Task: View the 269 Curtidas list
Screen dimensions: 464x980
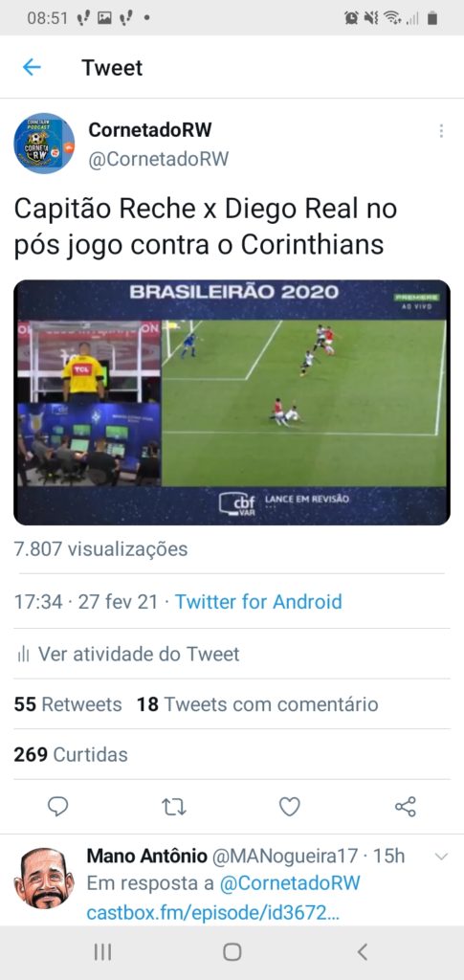Action: point(71,754)
